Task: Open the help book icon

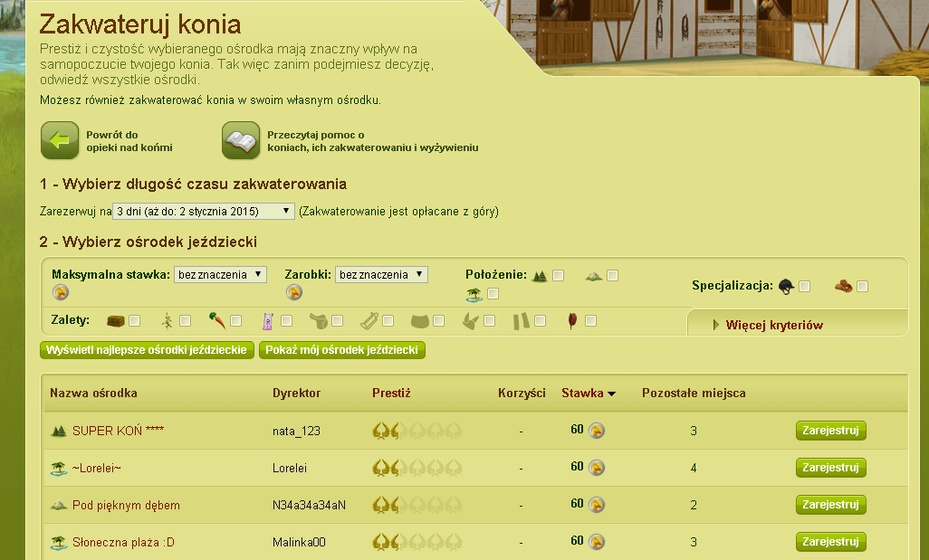Action: coord(241,140)
